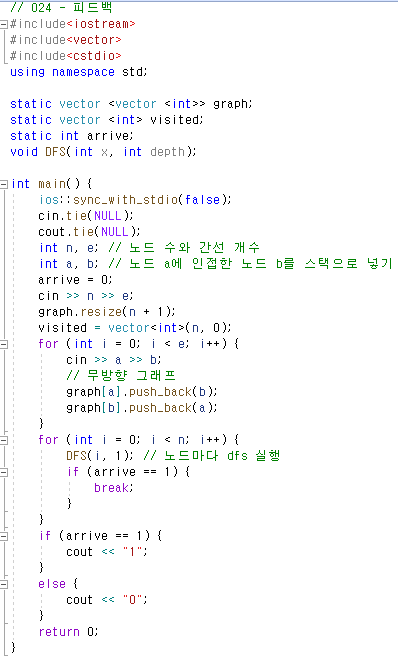Click 'sync_with_stdio' function call
Image resolution: width=398 pixels, height=660 pixels.
(125, 200)
